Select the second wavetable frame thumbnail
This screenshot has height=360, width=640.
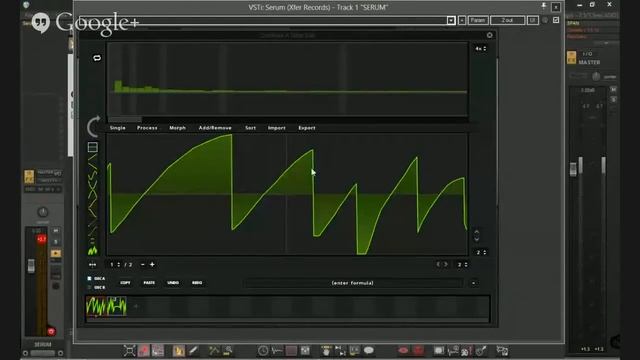click(116, 306)
